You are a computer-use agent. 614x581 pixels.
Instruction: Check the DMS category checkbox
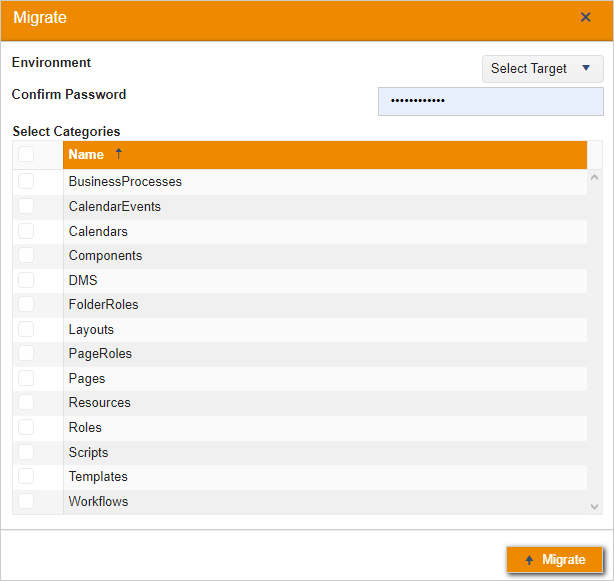[26, 280]
